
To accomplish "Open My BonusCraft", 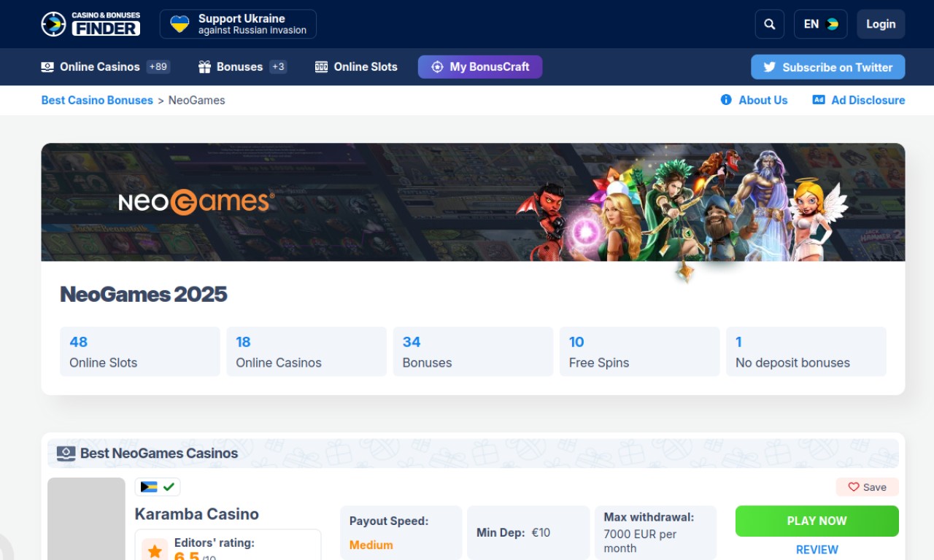I will point(480,67).
